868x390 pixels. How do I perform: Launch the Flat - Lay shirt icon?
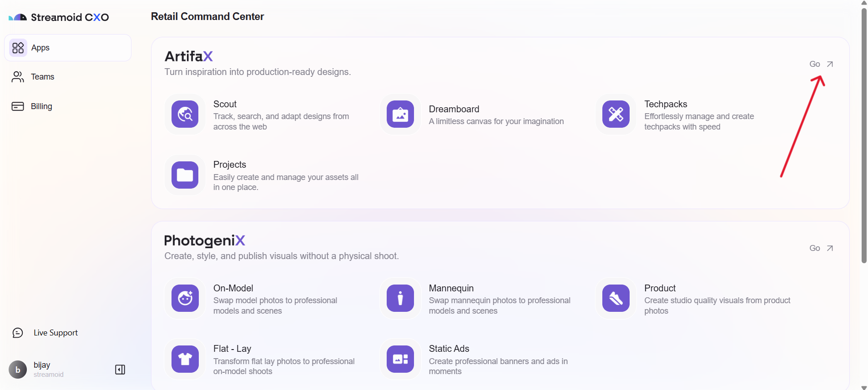click(185, 359)
